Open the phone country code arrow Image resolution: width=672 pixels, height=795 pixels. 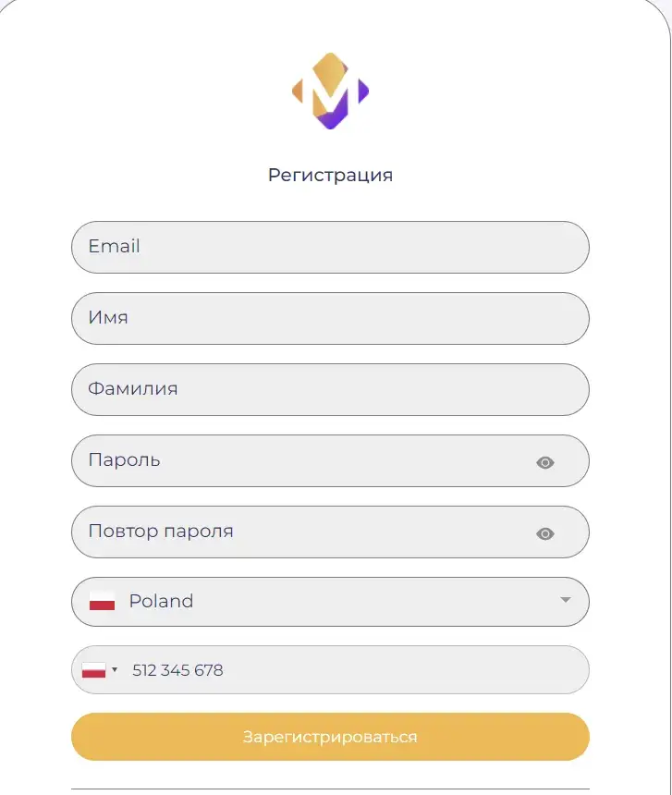pyautogui.click(x=115, y=670)
